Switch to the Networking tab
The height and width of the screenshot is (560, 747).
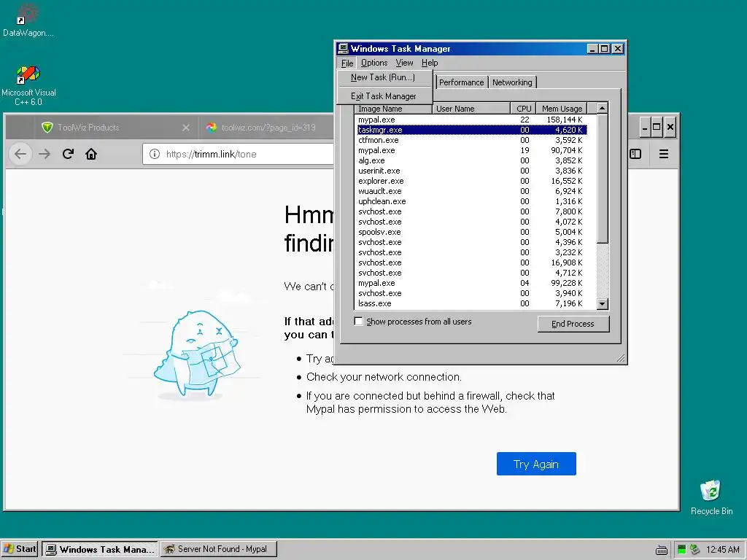click(x=512, y=82)
